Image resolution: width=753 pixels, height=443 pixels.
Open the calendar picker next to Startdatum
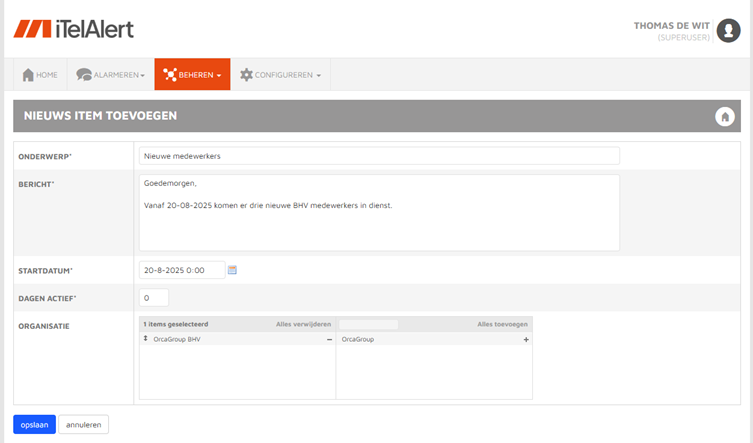point(232,270)
